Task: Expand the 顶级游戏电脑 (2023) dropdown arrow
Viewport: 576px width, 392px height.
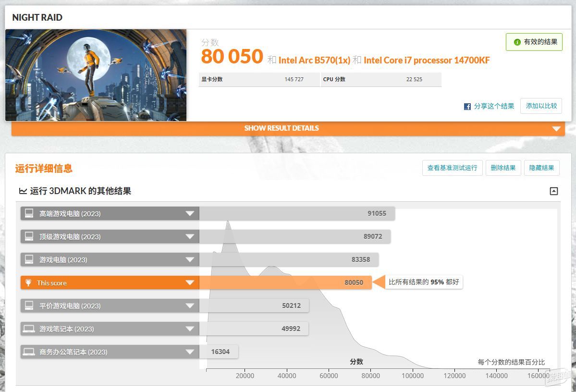Action: tap(190, 237)
